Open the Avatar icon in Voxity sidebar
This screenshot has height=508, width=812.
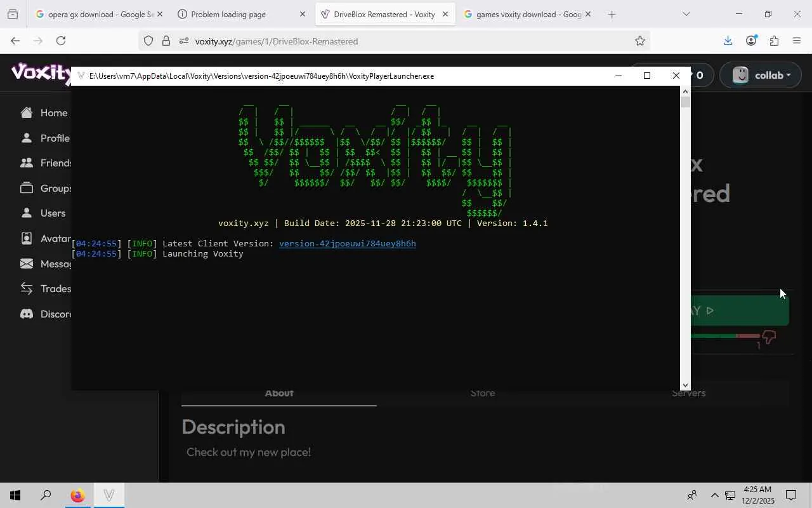point(27,238)
